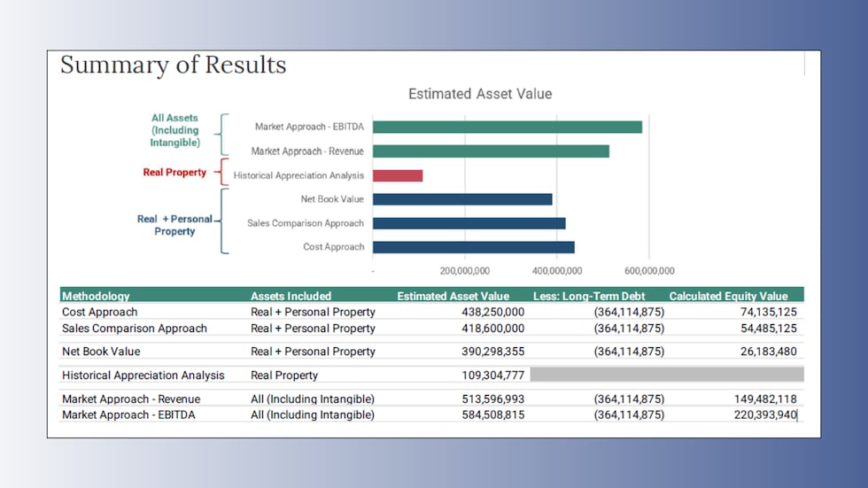Select cell showing equity value 220,393,940
The height and width of the screenshot is (488, 868).
coord(765,414)
